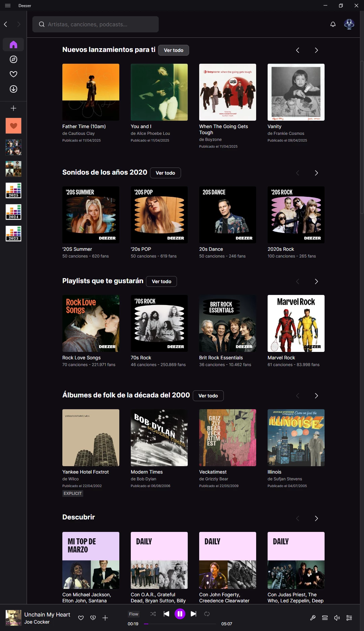Image resolution: width=364 pixels, height=631 pixels.
Task: Open the volume speaker control
Action: 337,618
